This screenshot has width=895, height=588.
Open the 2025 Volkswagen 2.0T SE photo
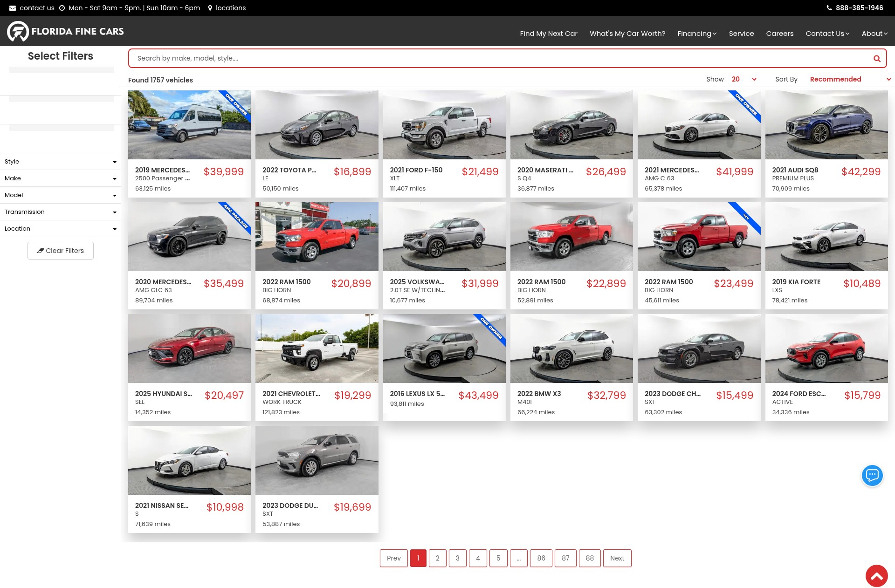click(x=444, y=237)
